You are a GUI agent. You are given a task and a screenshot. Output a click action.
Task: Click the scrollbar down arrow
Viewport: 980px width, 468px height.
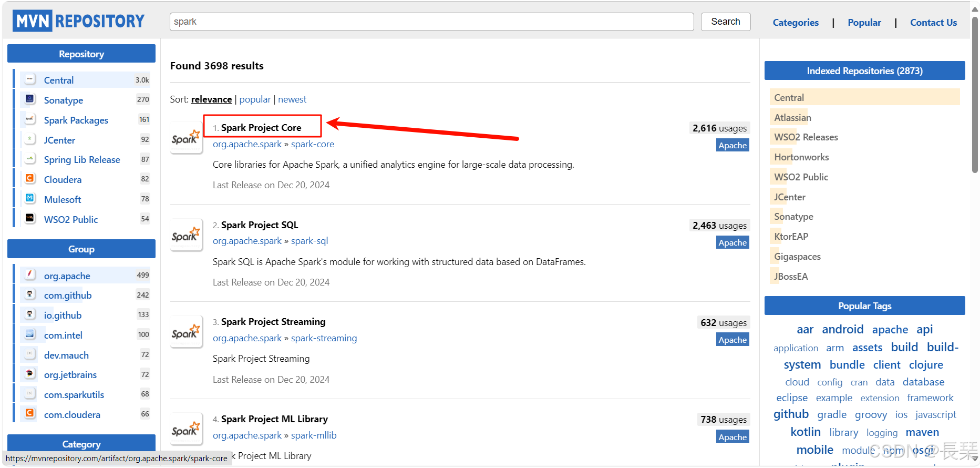coord(975,459)
